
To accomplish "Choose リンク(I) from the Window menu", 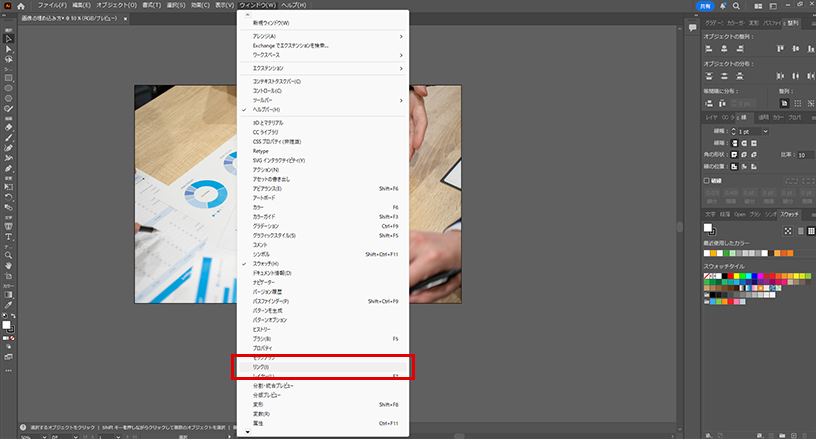I will pyautogui.click(x=260, y=367).
